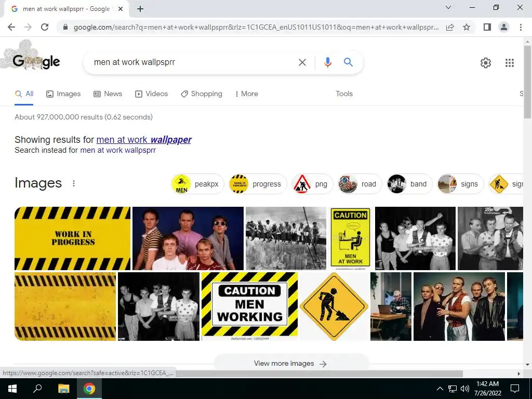The image size is (532, 399).
Task: Search instead for 'men at work wallpsprr'
Action: coord(118,150)
